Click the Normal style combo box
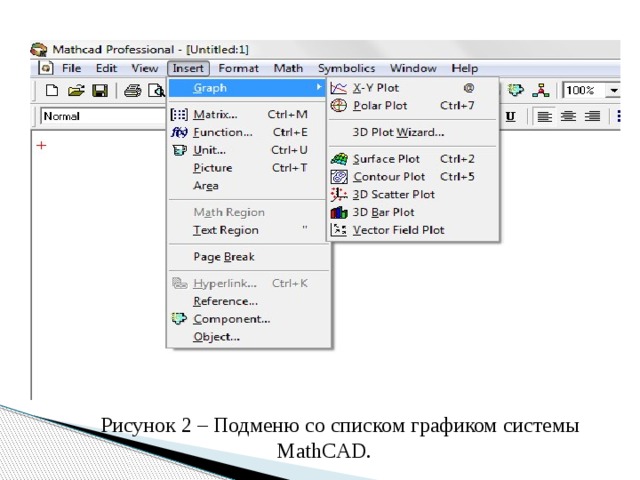The width and height of the screenshot is (640, 480). (102, 116)
